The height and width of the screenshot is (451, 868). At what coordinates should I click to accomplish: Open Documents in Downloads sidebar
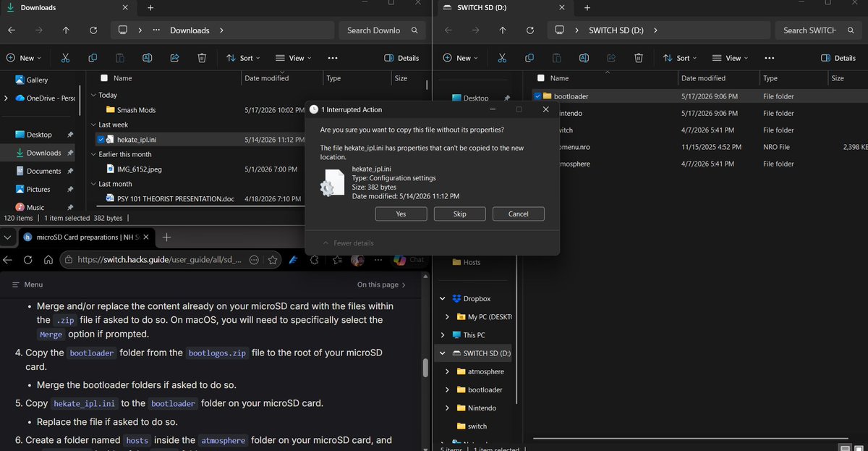(x=43, y=171)
